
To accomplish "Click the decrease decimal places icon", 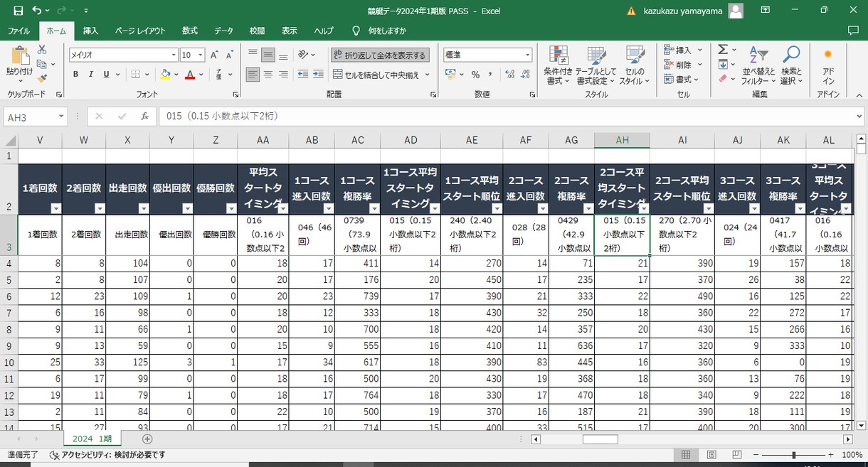I will coord(525,75).
